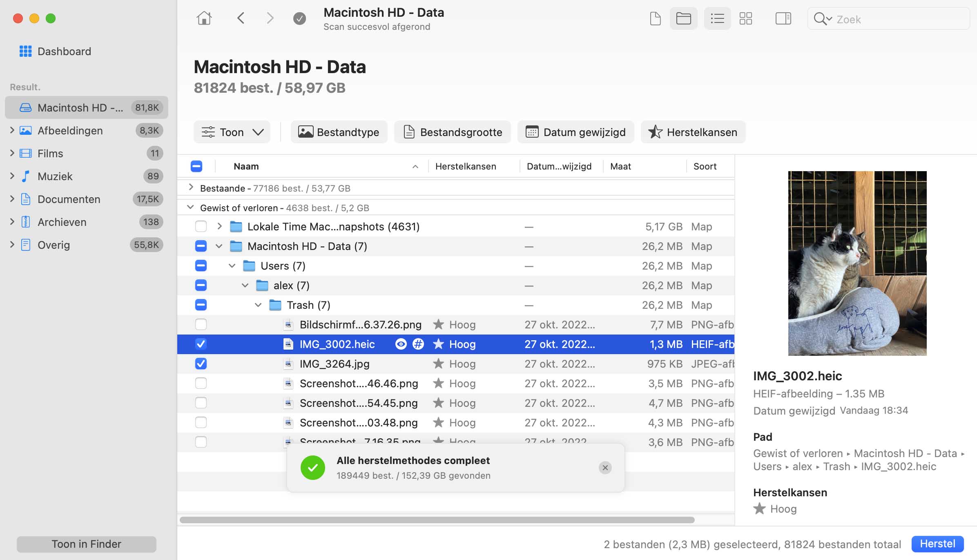Click the horizontal scrollbar under file list
Screen dimensions: 977x560
(437, 520)
